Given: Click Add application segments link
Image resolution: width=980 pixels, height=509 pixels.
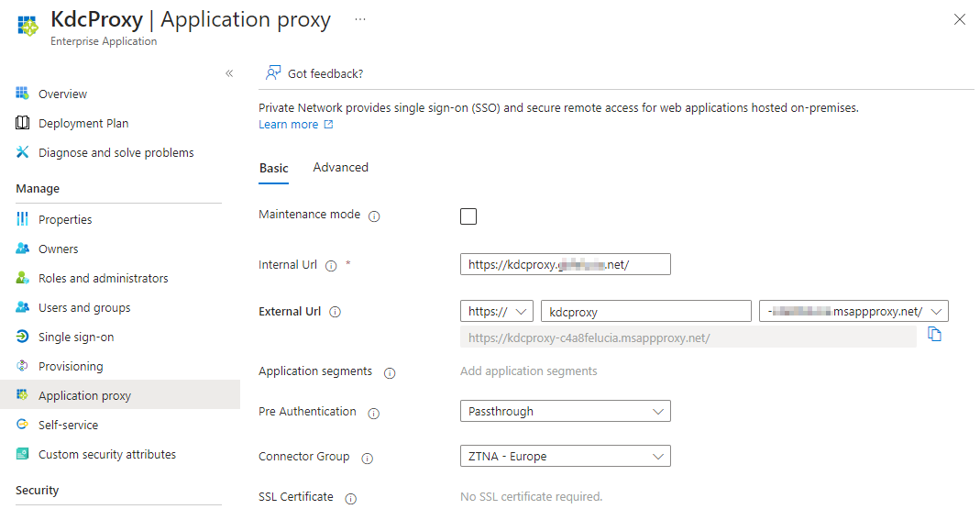Looking at the screenshot, I should coord(529,371).
